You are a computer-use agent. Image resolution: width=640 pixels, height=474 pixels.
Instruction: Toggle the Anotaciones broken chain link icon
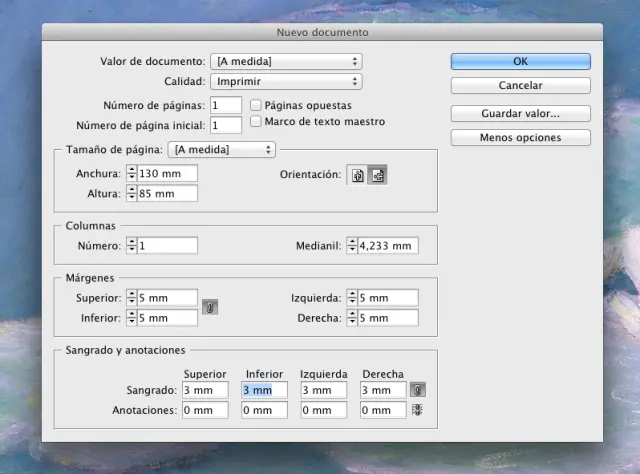tap(416, 410)
